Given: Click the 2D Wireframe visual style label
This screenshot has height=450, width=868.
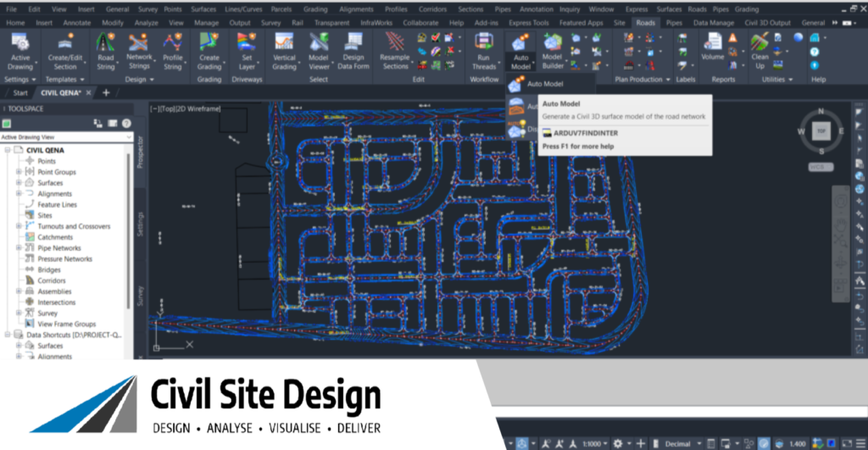Looking at the screenshot, I should (x=198, y=108).
